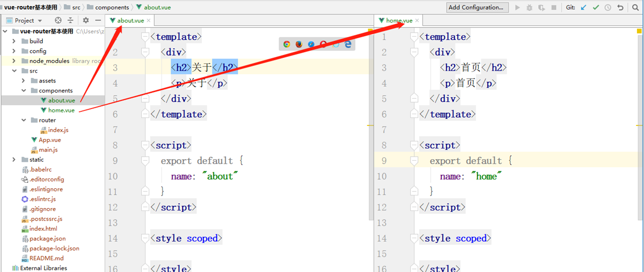644x272 pixels.
Task: Click Git Commit green checkmark
Action: pyautogui.click(x=596, y=8)
